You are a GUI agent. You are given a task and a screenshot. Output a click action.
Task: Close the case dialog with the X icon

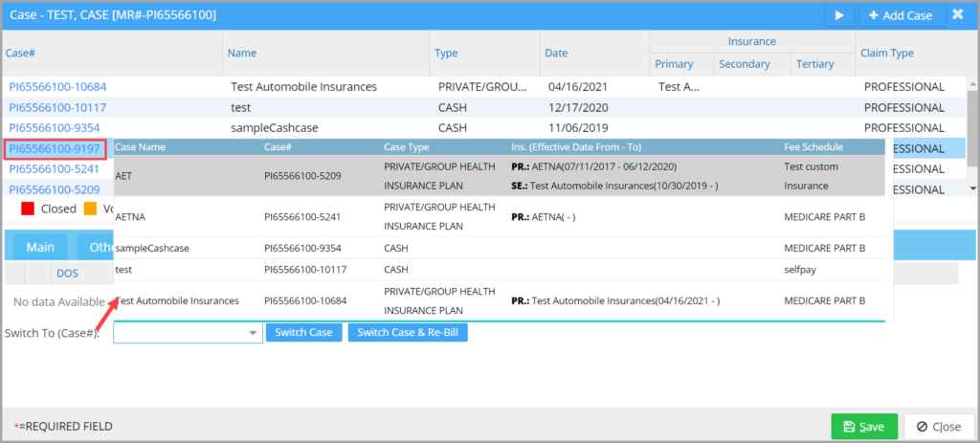point(957,14)
